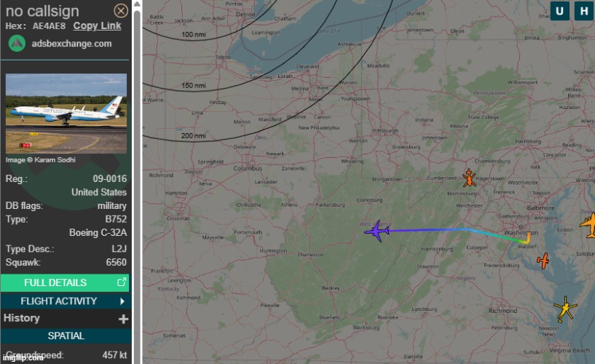Open the adsbexchange.com logo icon
This screenshot has height=364, width=595.
pyautogui.click(x=17, y=44)
